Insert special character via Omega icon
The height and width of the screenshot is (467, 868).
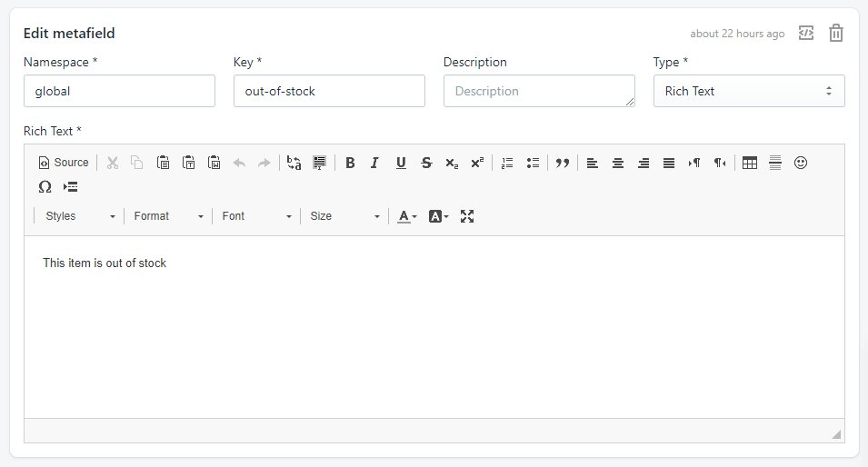pyautogui.click(x=45, y=187)
